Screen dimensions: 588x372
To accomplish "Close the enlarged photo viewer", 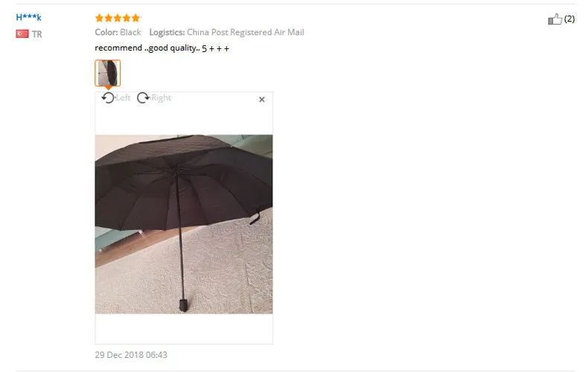I will click(262, 100).
